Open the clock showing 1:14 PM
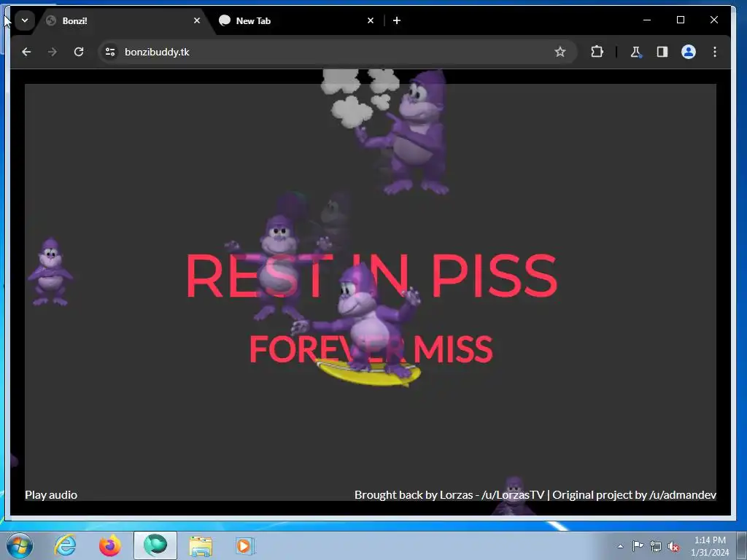The image size is (747, 560). [x=710, y=546]
